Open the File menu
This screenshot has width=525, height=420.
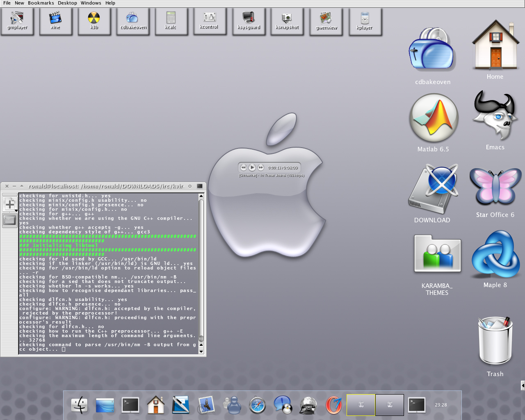pos(7,3)
